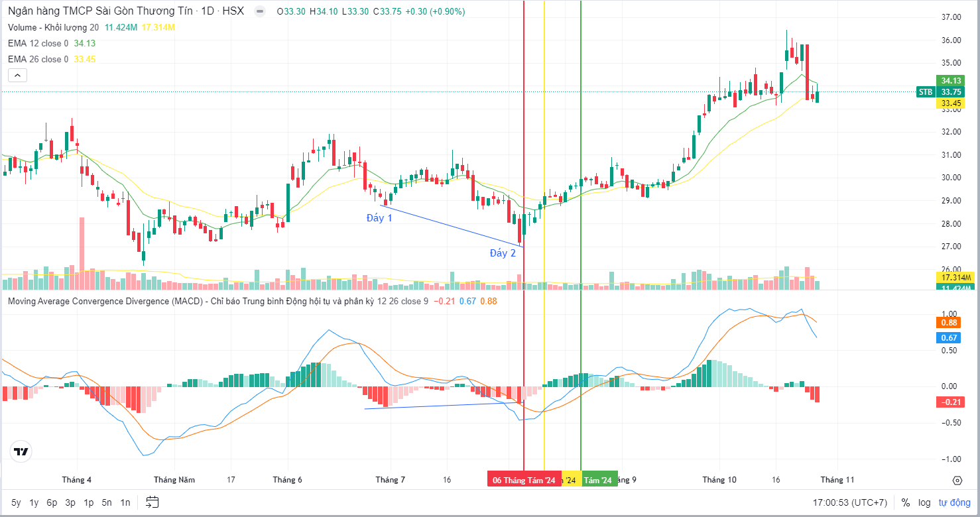Select the Đáy 2 text annotation

click(x=503, y=253)
